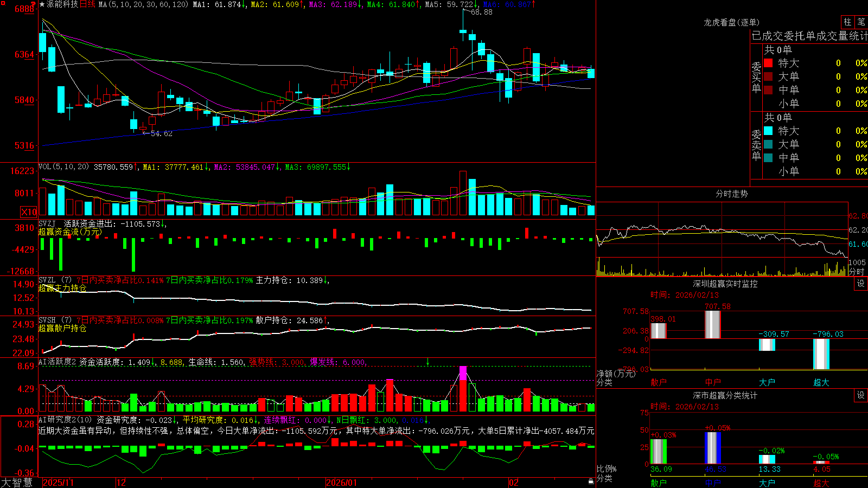The image size is (868, 488).
Task: Click the cyan 特大 sell-order swatch
Action: tap(768, 131)
